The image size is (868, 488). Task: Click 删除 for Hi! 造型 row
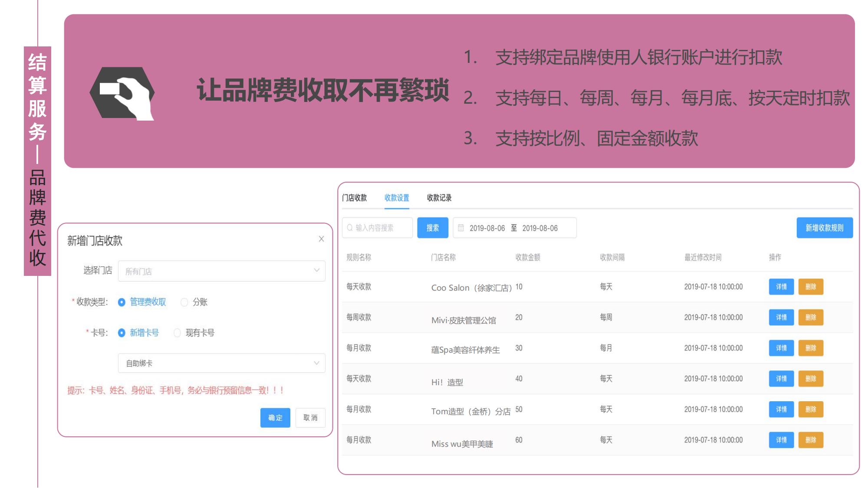pyautogui.click(x=811, y=379)
